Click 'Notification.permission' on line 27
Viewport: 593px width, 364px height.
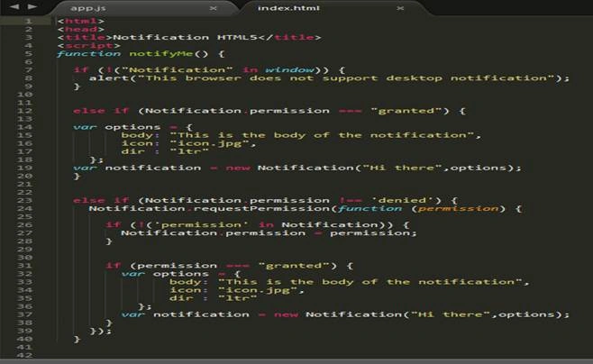tap(214, 232)
